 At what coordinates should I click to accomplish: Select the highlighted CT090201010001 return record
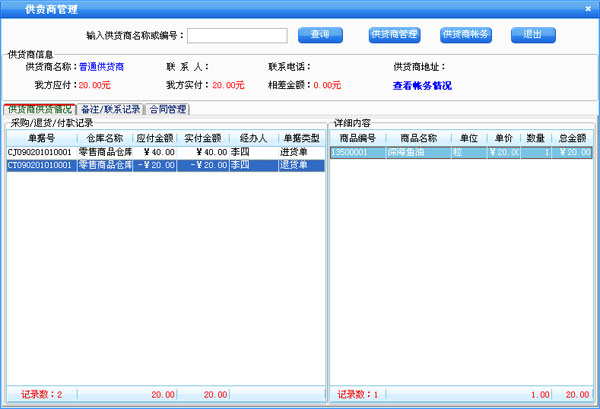[x=40, y=165]
